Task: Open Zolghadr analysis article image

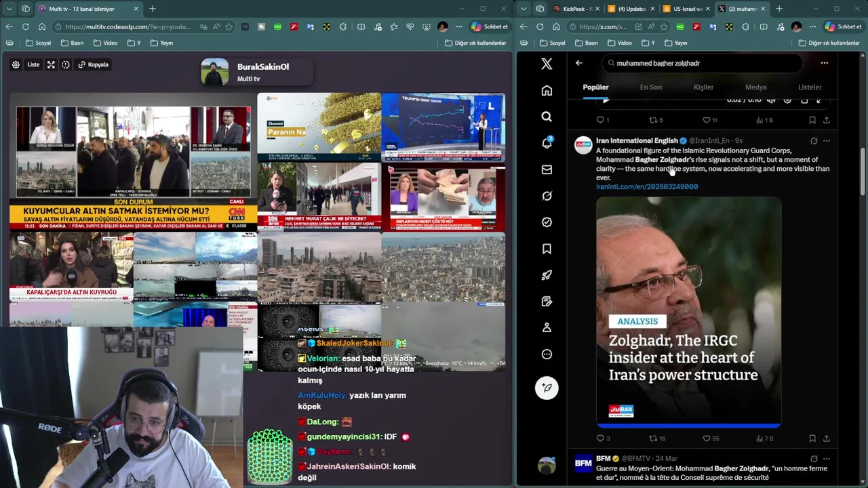Action: (x=688, y=312)
